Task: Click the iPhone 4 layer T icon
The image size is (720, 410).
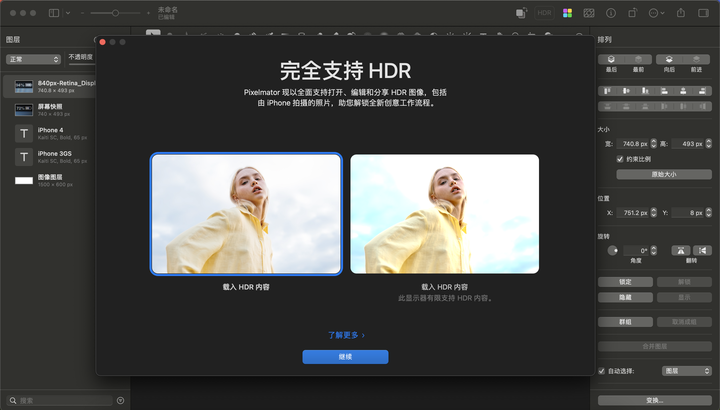Action: 24,133
